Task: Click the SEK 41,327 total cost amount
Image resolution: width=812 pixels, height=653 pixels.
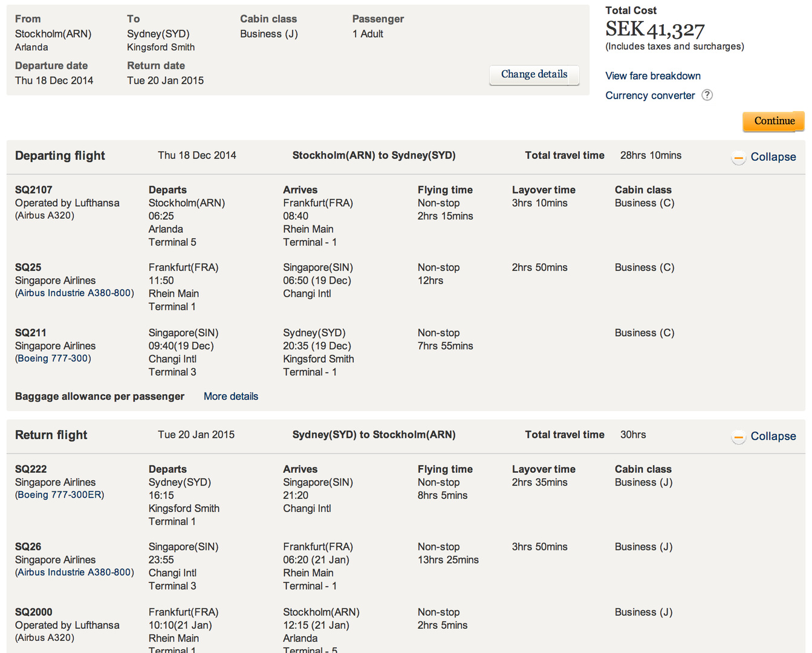Action: coord(655,29)
